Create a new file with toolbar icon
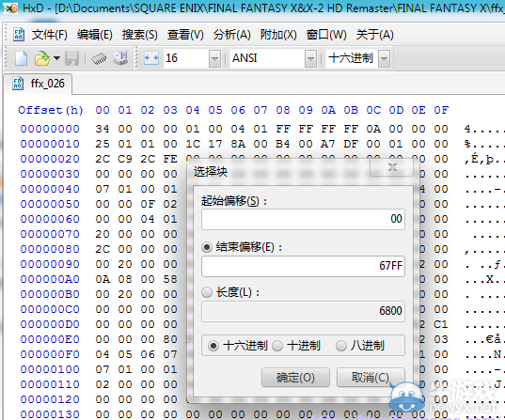505x420 pixels. click(22, 58)
